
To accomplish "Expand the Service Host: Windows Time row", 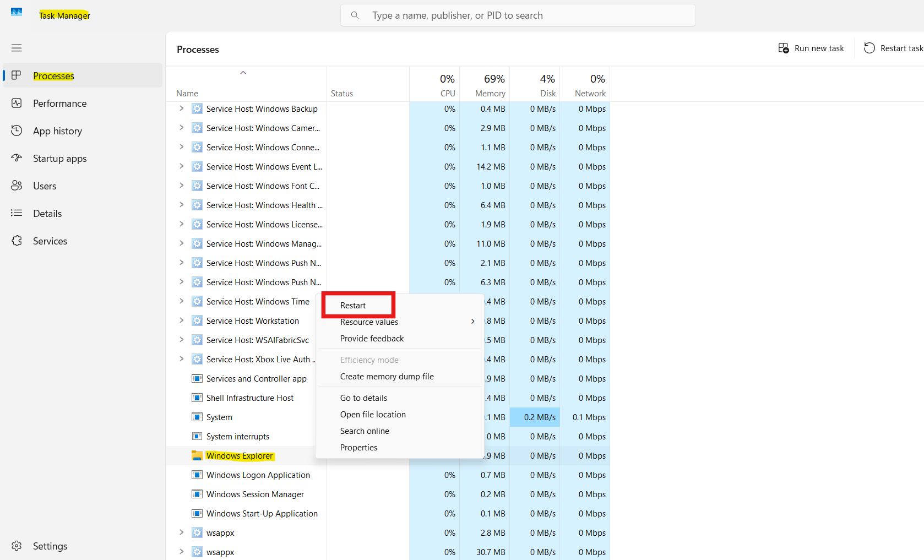I will [182, 301].
